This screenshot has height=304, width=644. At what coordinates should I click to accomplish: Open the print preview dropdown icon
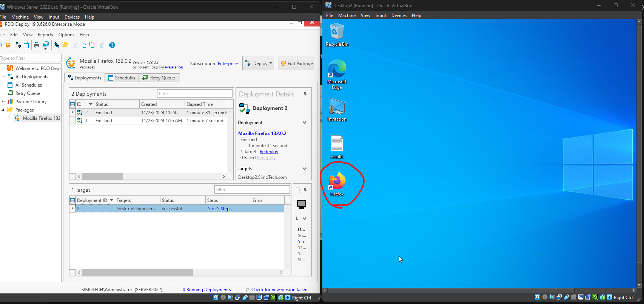pyautogui.click(x=45, y=45)
